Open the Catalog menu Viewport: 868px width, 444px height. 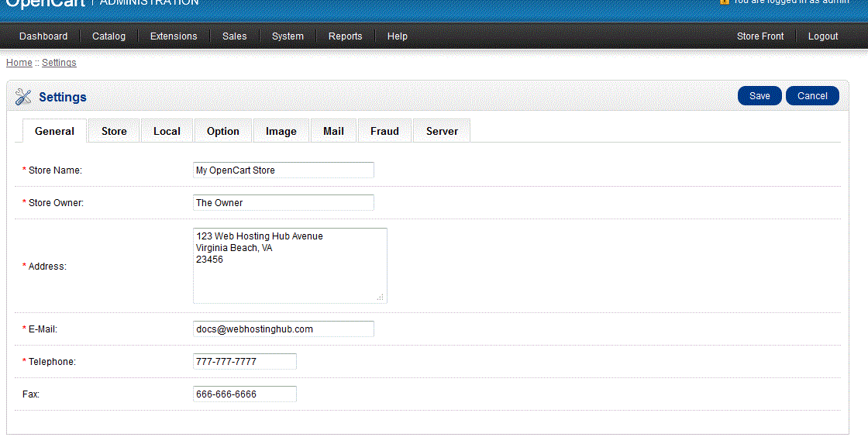click(108, 36)
